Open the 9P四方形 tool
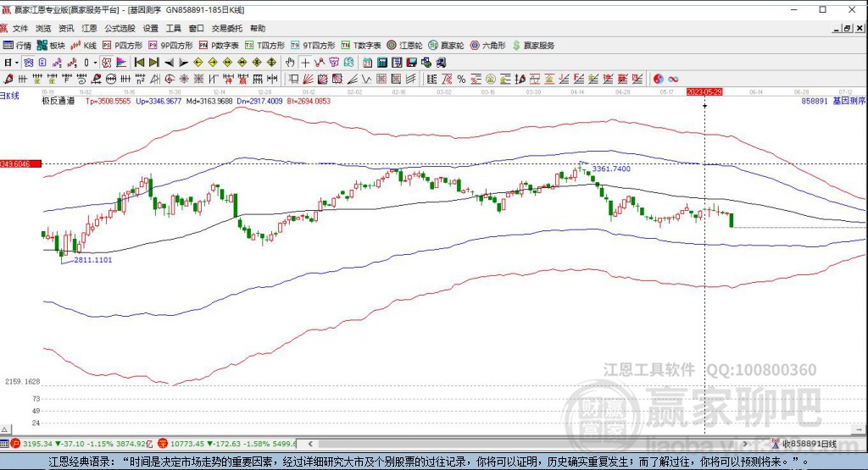868x470 pixels. 170,46
